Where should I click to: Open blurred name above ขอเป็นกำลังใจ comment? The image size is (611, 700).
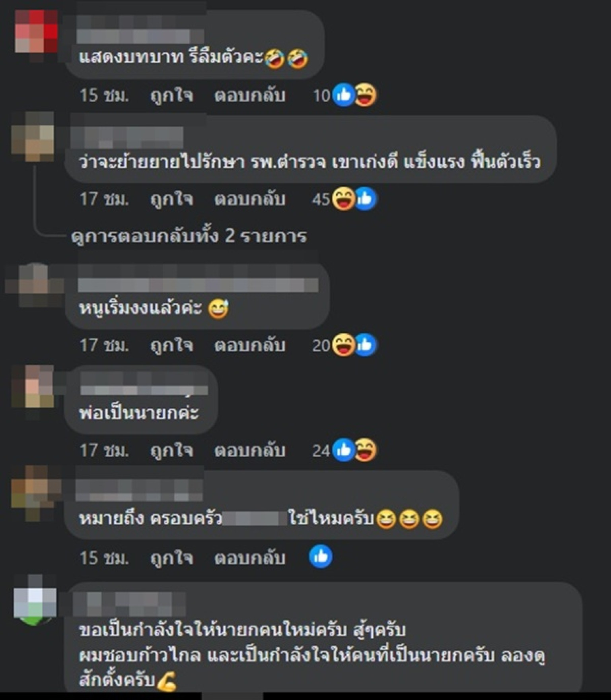click(x=130, y=604)
